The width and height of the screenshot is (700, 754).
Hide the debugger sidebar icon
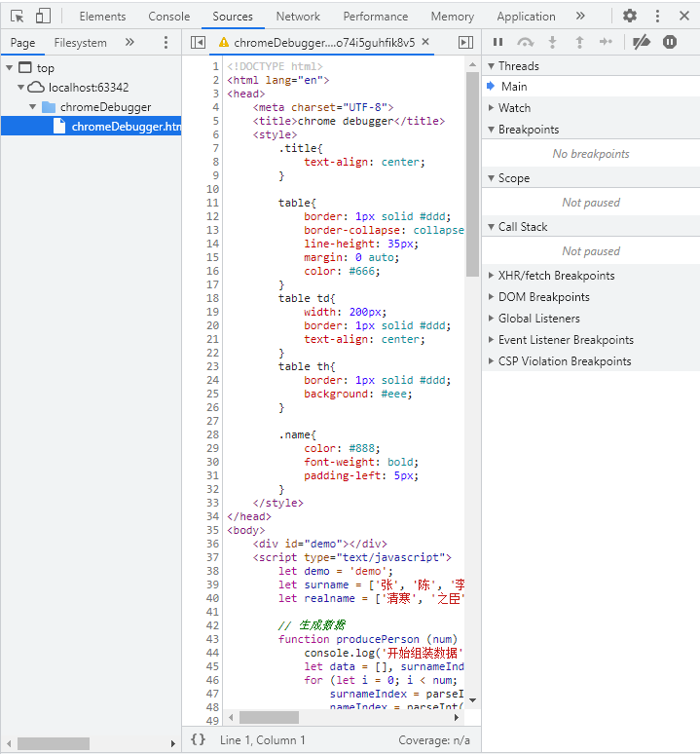(x=465, y=42)
